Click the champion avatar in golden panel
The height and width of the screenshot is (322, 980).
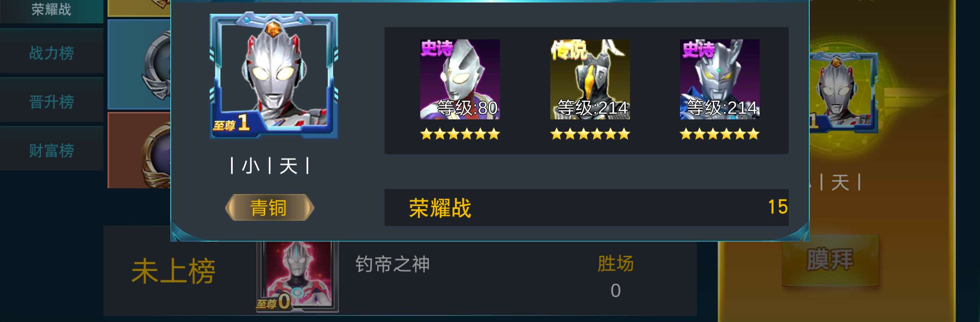843,92
